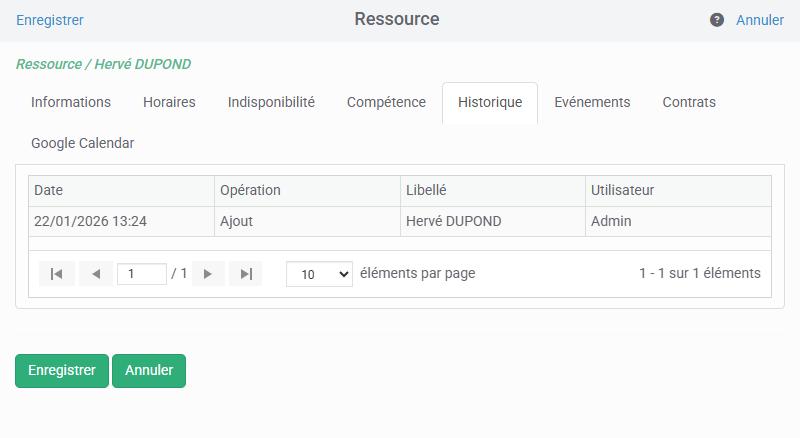
Task: Open the elements per page dropdown
Action: (319, 274)
